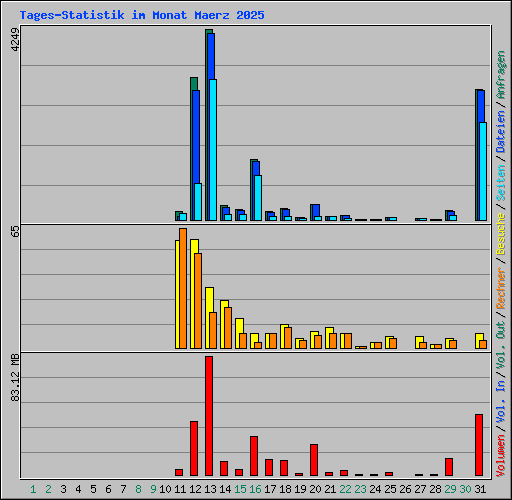Click the cyan Seiten bar for day 13
This screenshot has height=500, width=512.
(x=213, y=150)
